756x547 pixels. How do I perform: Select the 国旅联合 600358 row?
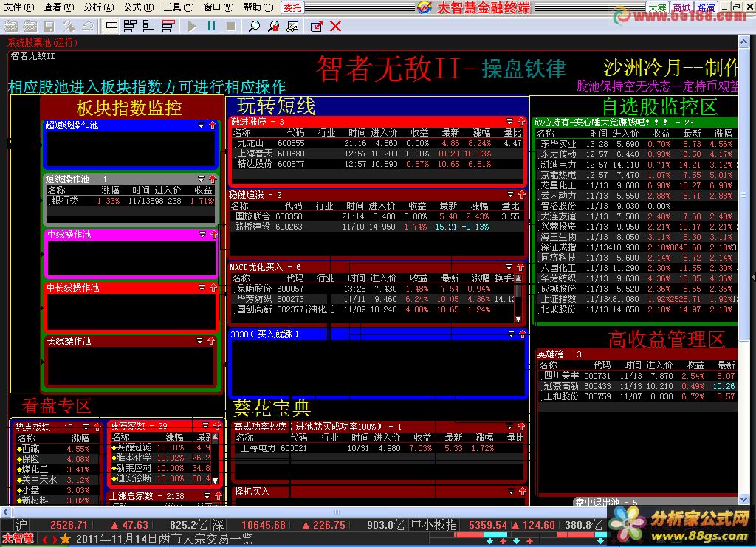[x=376, y=216]
